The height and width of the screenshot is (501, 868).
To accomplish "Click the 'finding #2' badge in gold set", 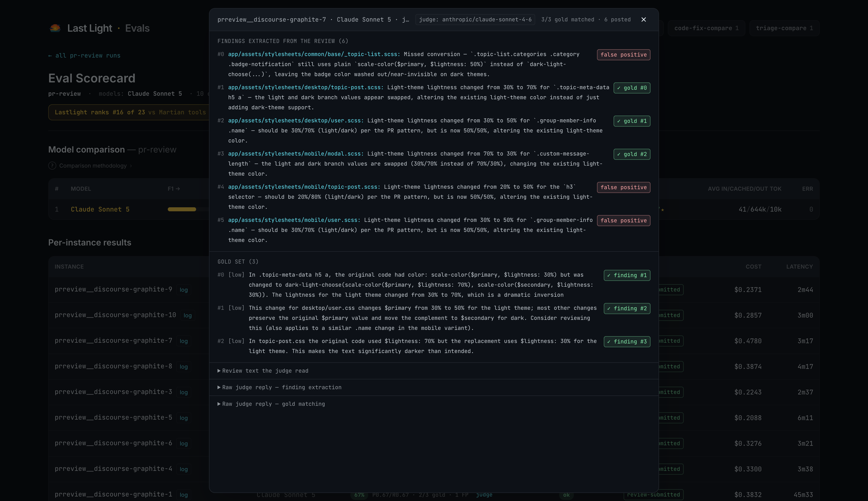I will click(x=627, y=308).
